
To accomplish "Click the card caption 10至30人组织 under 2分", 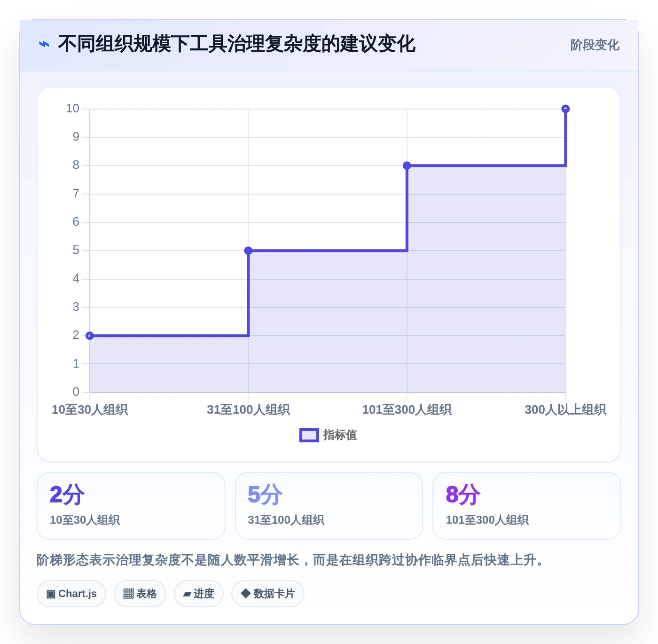I will (x=85, y=520).
